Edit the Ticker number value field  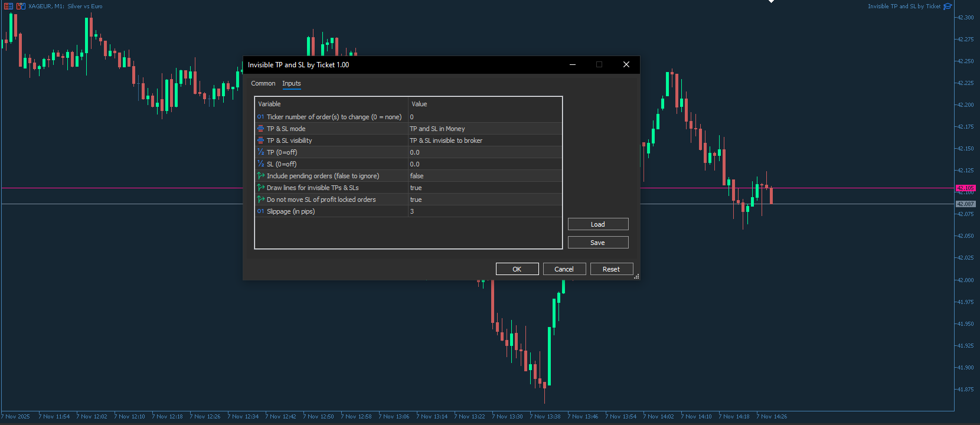[484, 117]
